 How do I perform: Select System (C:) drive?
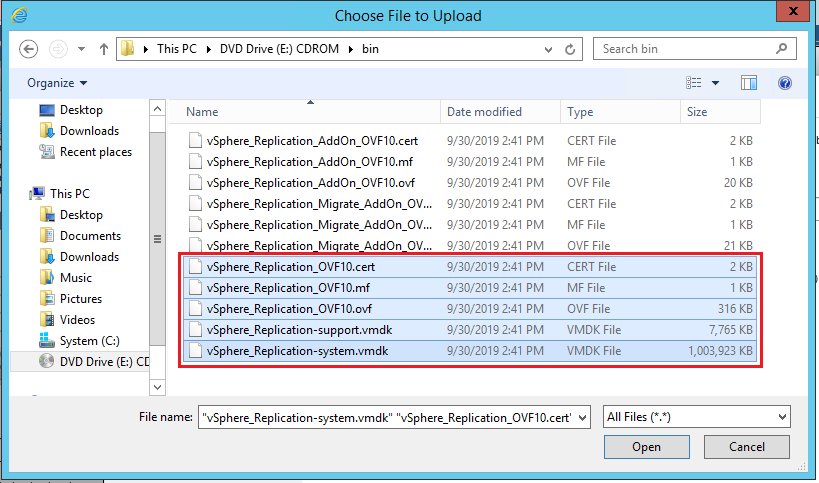pyautogui.click(x=79, y=341)
